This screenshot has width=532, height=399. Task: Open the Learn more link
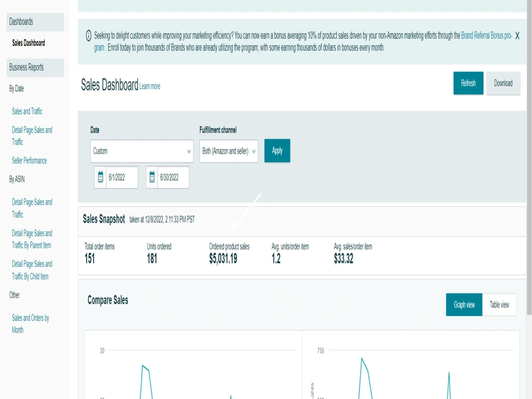click(x=150, y=87)
